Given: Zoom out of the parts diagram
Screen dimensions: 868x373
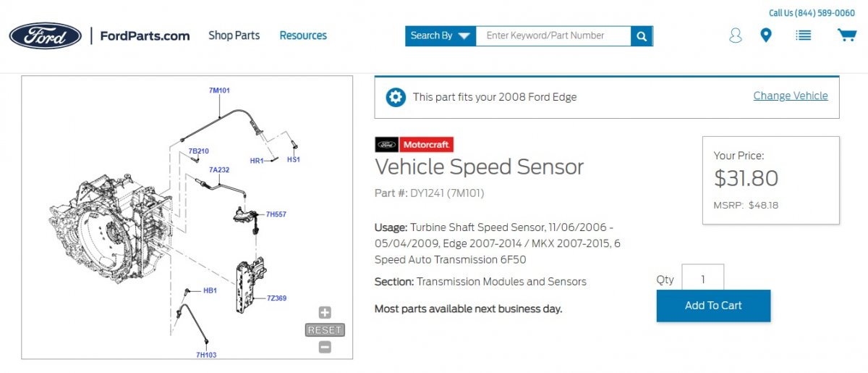Looking at the screenshot, I should click(x=325, y=347).
